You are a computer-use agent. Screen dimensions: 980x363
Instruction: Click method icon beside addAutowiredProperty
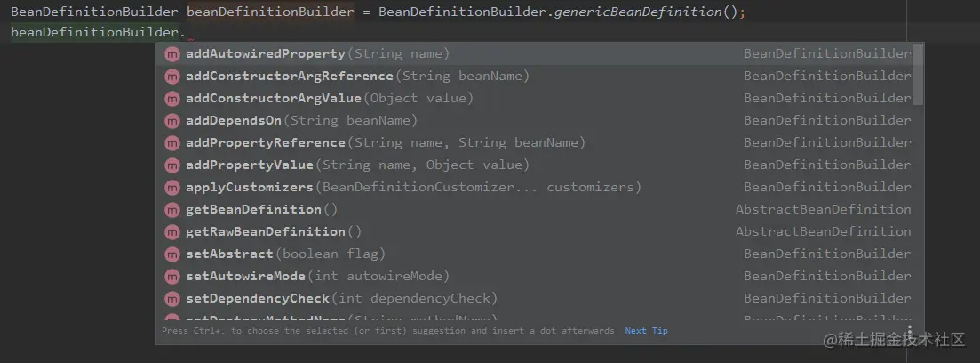172,54
